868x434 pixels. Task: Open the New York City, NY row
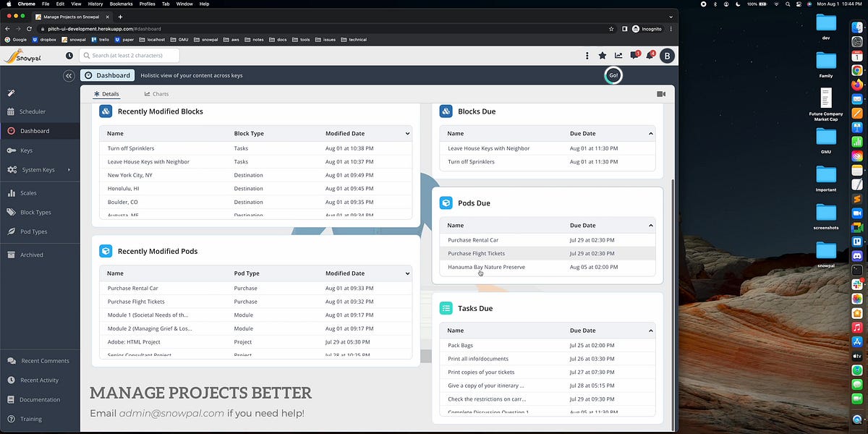point(255,175)
